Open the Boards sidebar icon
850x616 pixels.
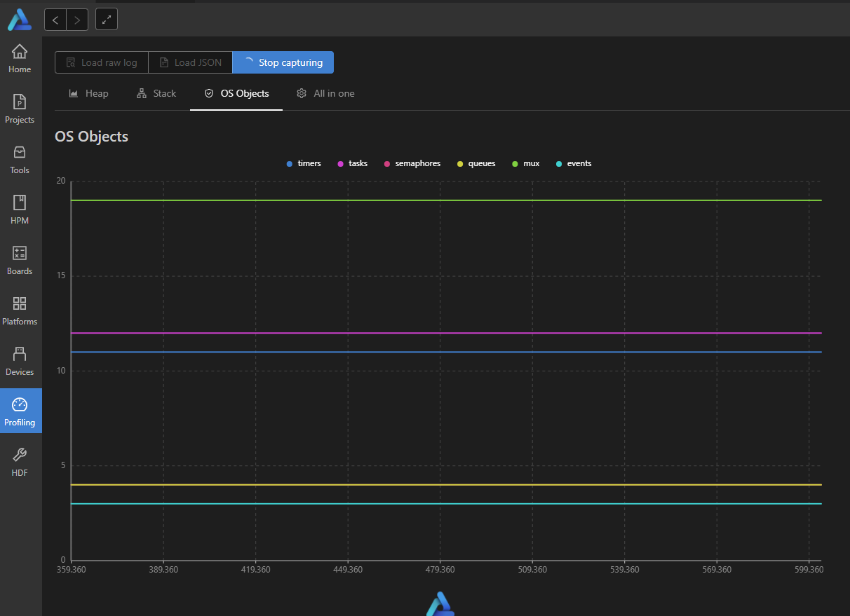pyautogui.click(x=20, y=254)
